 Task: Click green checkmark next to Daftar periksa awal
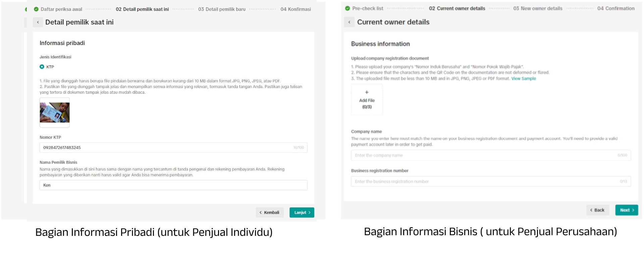pyautogui.click(x=36, y=9)
